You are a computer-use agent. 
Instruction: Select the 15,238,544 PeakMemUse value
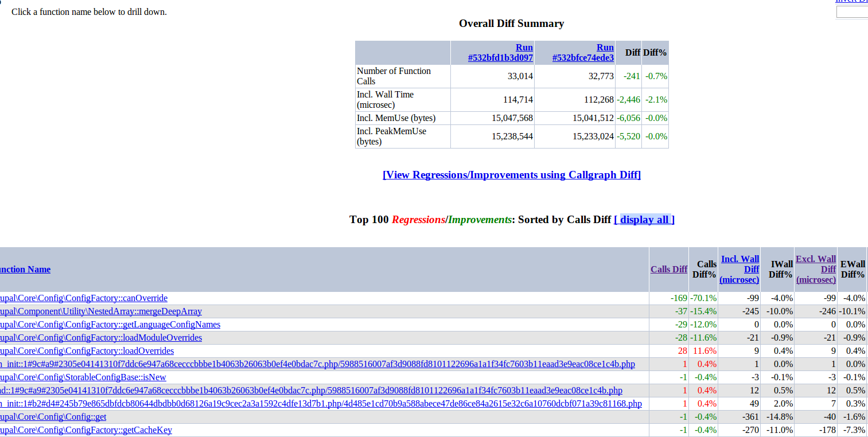pos(512,136)
